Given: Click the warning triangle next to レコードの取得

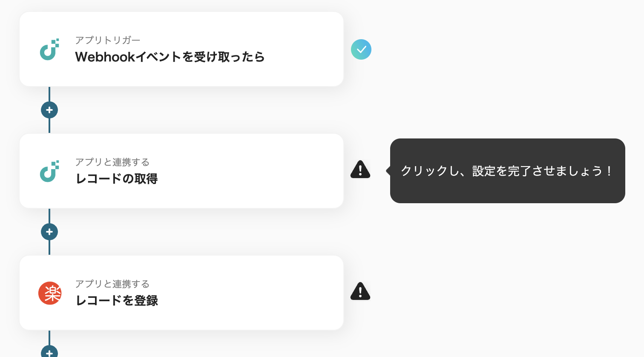Looking at the screenshot, I should 360,170.
